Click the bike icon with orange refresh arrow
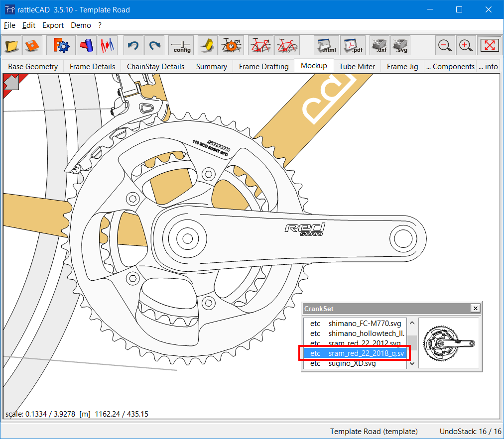Viewport: 504px width, 439px height. (231, 45)
